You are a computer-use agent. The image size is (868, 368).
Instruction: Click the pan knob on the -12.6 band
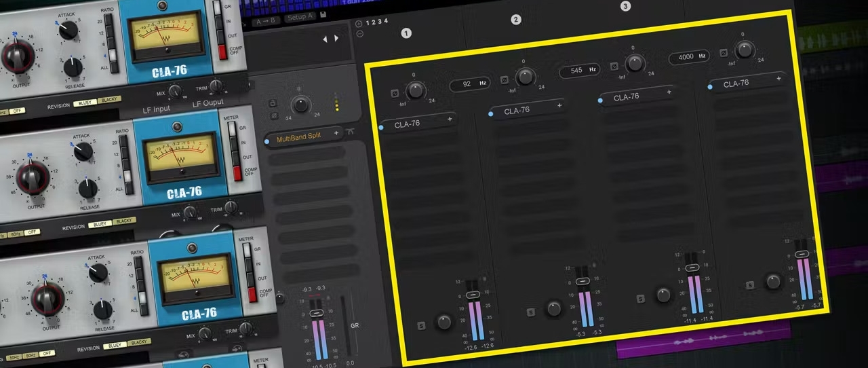pyautogui.click(x=444, y=322)
